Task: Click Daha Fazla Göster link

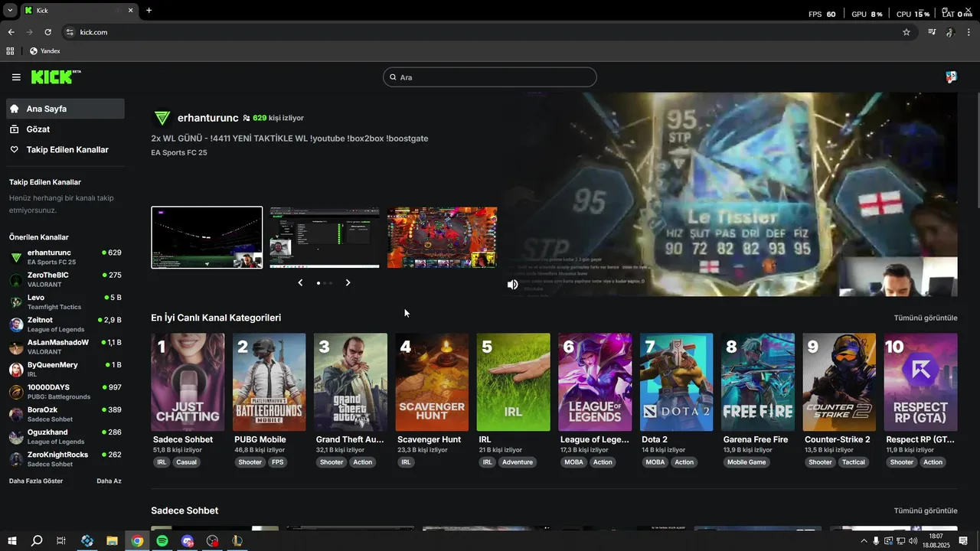Action: point(36,481)
